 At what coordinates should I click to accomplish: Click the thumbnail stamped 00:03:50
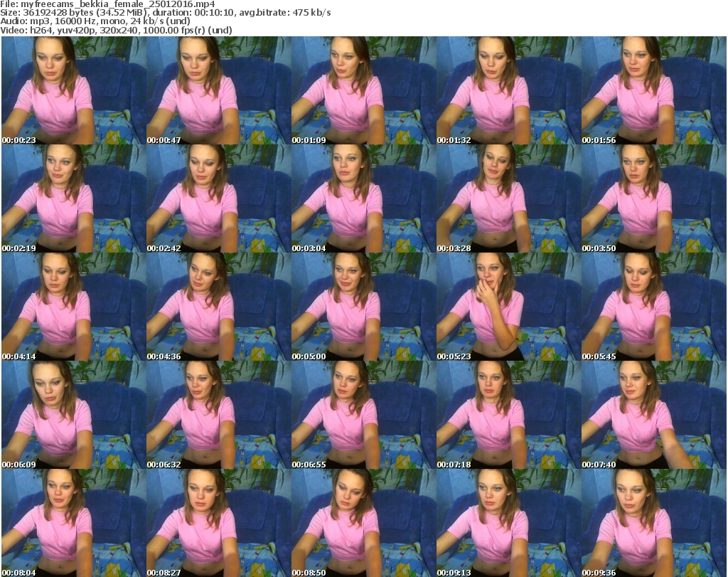[x=654, y=198]
